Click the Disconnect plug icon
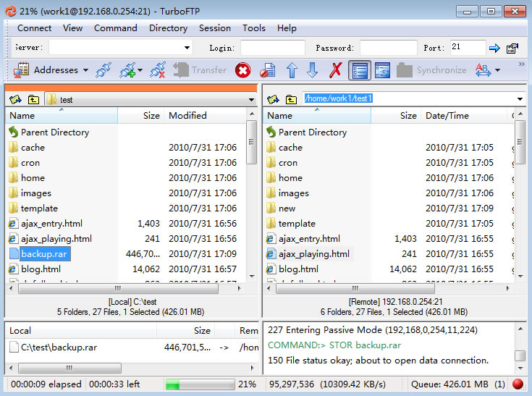 [158, 70]
